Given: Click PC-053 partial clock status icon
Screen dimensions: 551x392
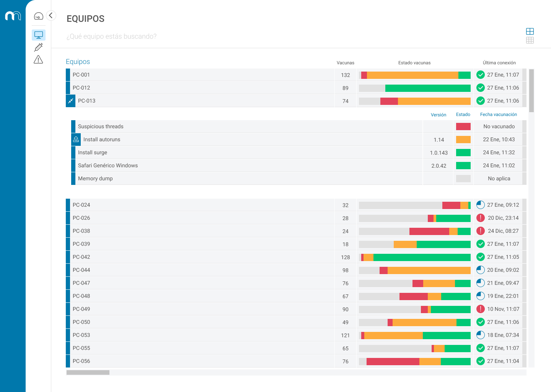Looking at the screenshot, I should click(x=481, y=335).
